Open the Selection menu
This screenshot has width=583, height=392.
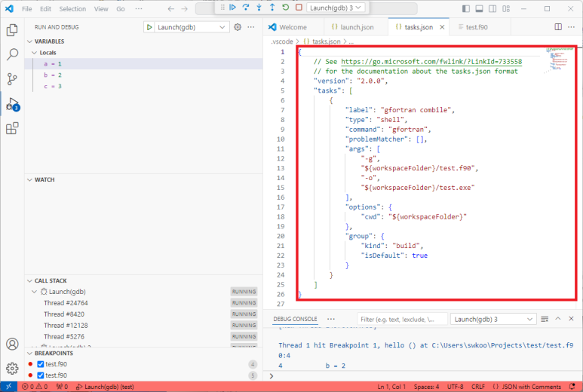[72, 9]
